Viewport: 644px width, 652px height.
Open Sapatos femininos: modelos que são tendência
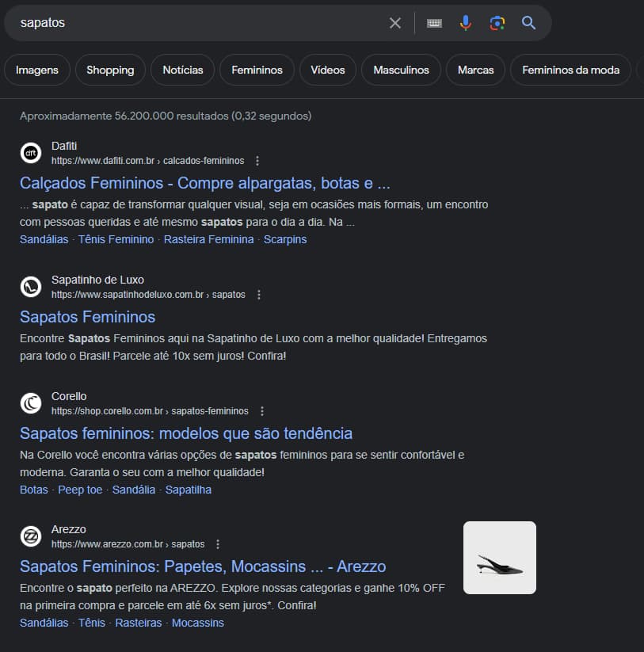[186, 433]
